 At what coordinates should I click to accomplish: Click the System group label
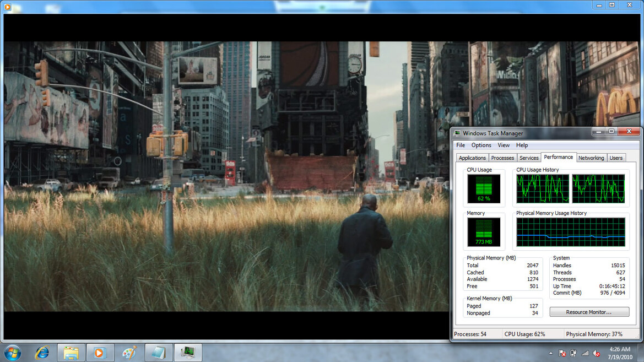[x=561, y=258]
